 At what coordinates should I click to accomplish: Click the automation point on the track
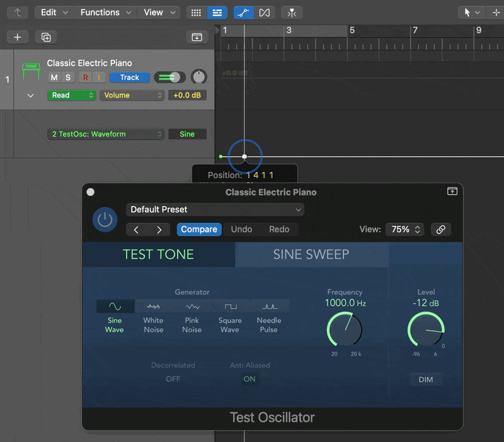tap(244, 156)
